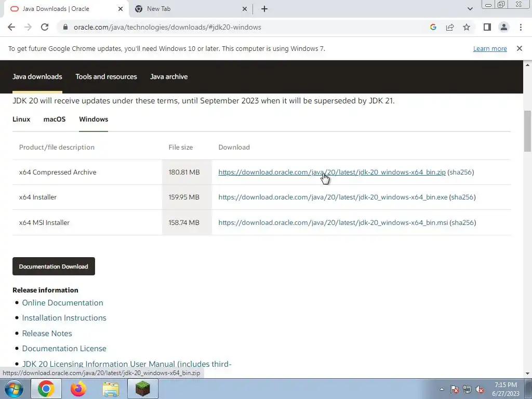532x399 pixels.
Task: Open Release Notes link
Action: [x=47, y=334]
